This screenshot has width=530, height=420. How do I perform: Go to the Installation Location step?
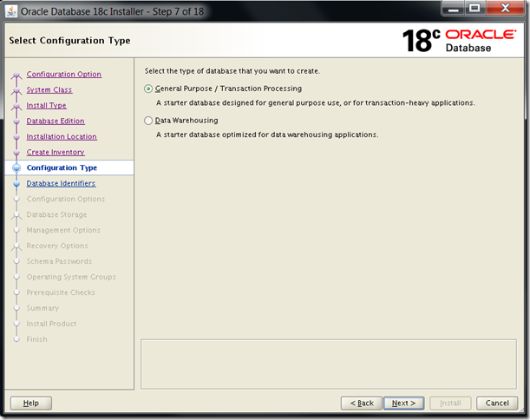click(62, 136)
